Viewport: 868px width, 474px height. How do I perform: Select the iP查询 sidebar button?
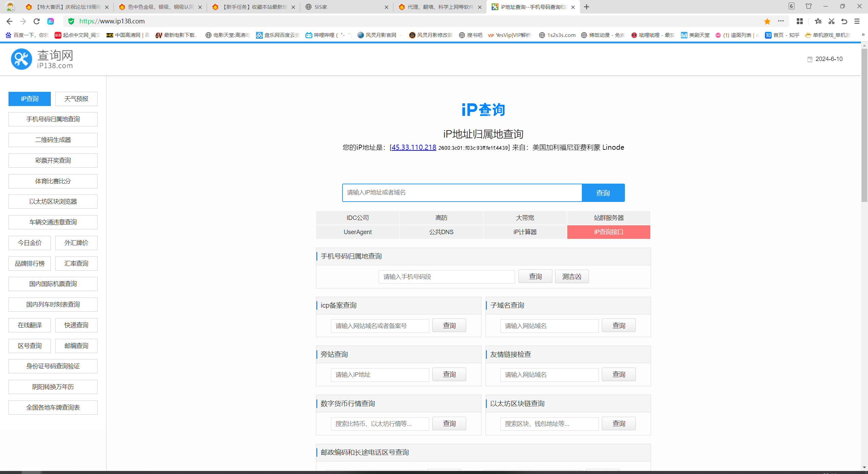click(29, 99)
